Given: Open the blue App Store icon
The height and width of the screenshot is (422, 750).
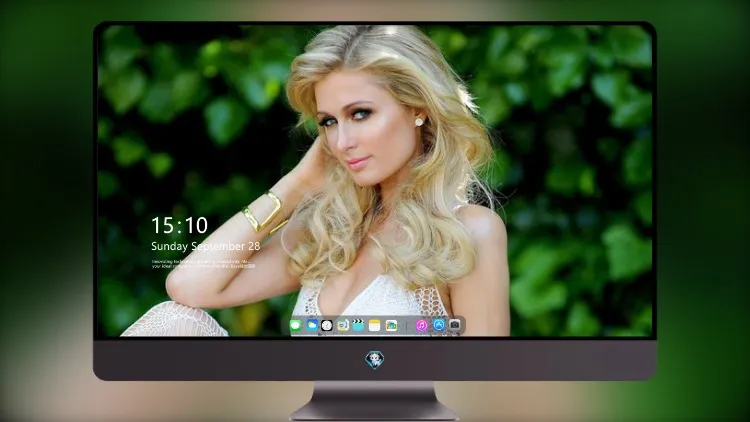Looking at the screenshot, I should [x=439, y=325].
